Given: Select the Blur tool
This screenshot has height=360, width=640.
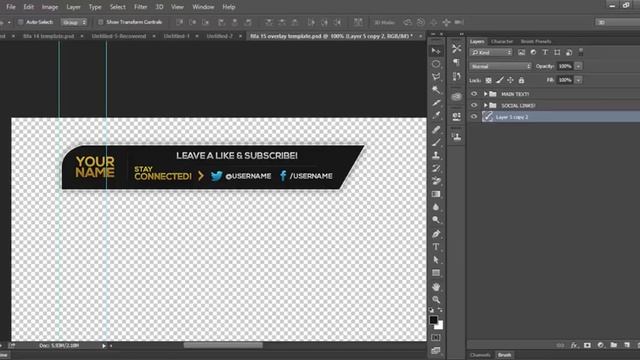Looking at the screenshot, I should [436, 207].
